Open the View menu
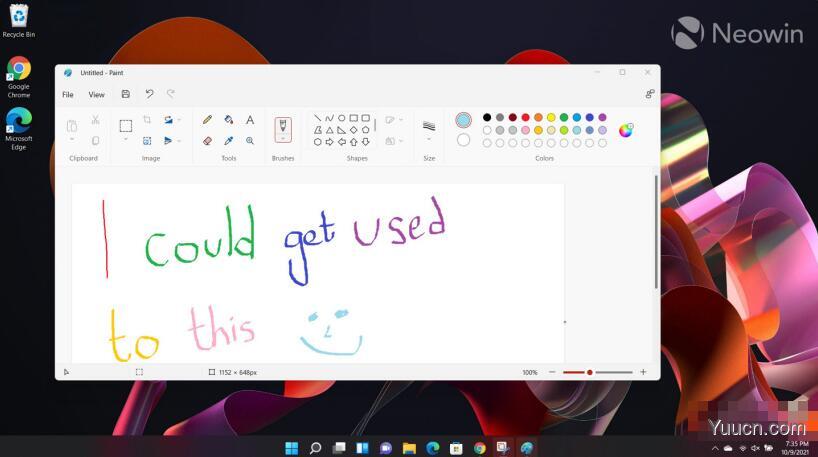This screenshot has width=818, height=457. click(x=97, y=94)
